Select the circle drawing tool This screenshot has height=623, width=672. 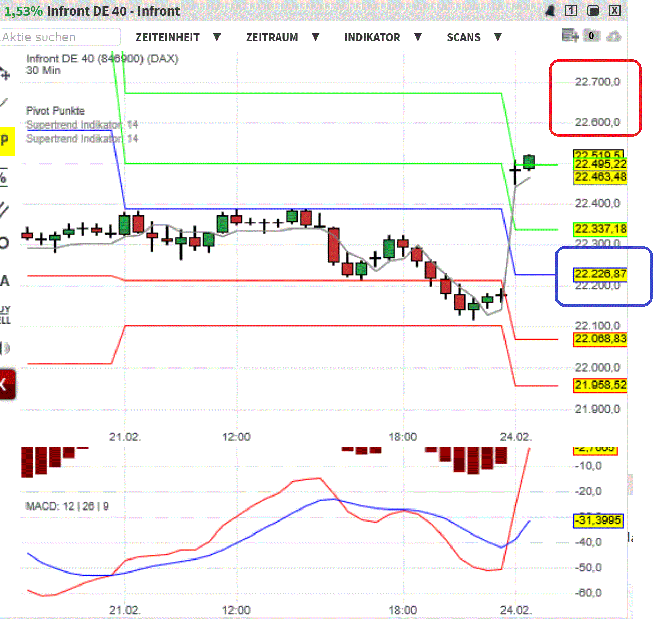click(5, 242)
